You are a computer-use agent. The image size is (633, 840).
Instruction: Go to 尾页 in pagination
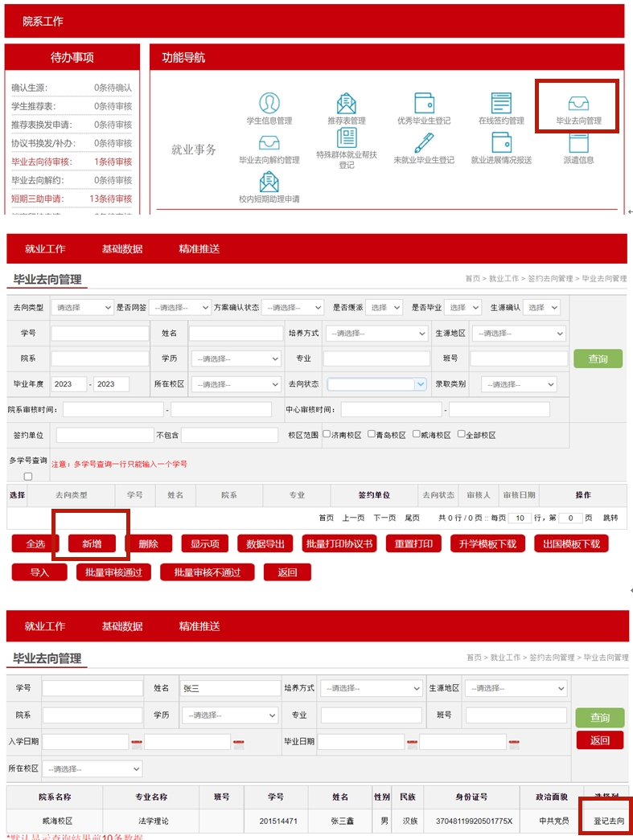coord(412,518)
